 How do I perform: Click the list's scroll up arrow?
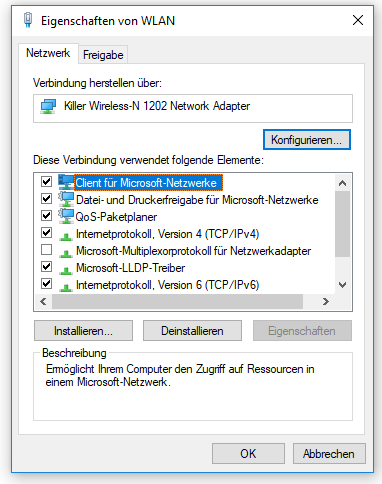click(342, 183)
